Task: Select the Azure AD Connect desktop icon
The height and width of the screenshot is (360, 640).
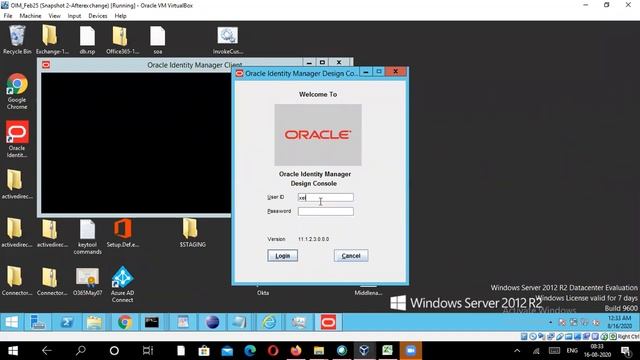Action: click(122, 284)
